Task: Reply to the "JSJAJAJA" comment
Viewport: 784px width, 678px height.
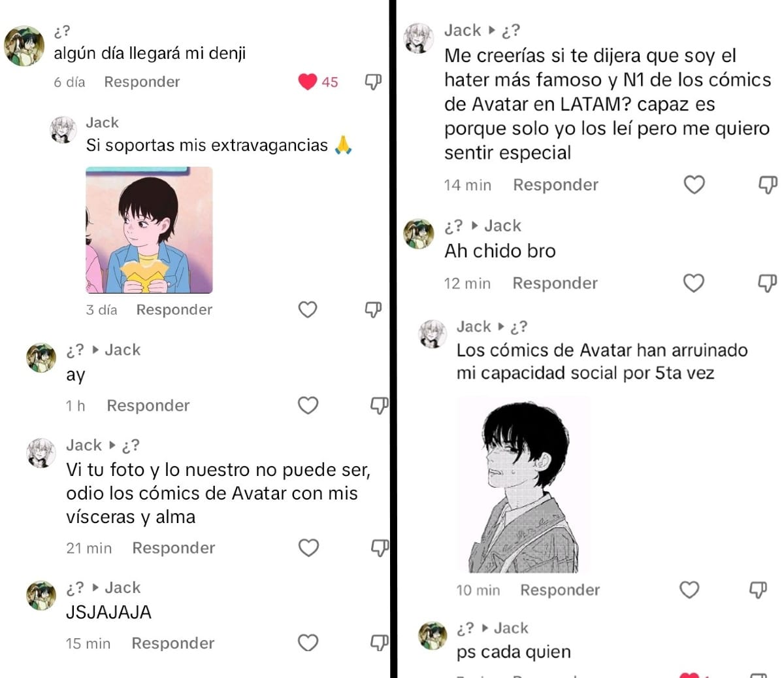Action: [x=173, y=643]
